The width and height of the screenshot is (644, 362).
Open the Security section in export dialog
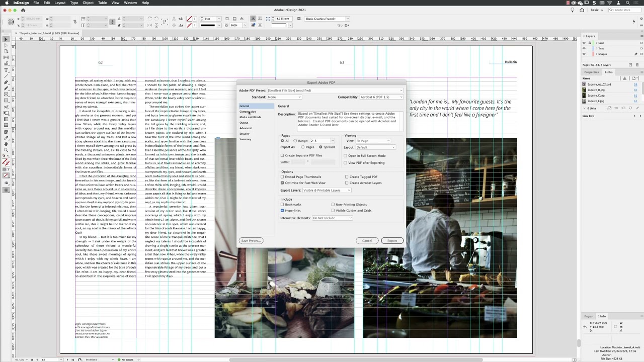tap(245, 134)
